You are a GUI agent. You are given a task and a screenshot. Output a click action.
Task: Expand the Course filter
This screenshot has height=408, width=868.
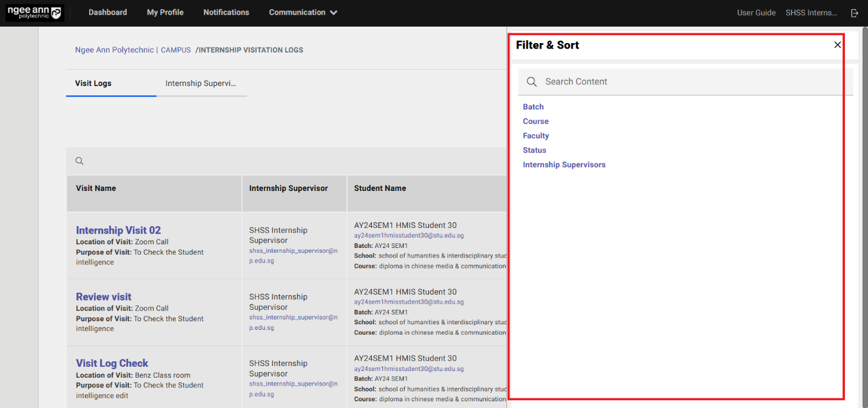tap(536, 121)
